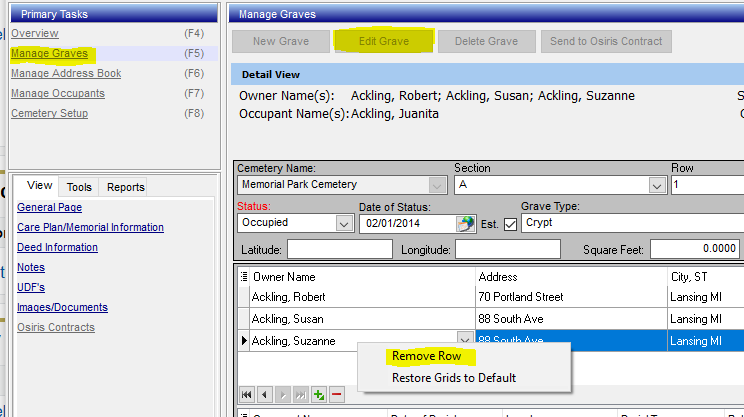Click the Square Feet input field
This screenshot has width=744, height=417.
695,249
